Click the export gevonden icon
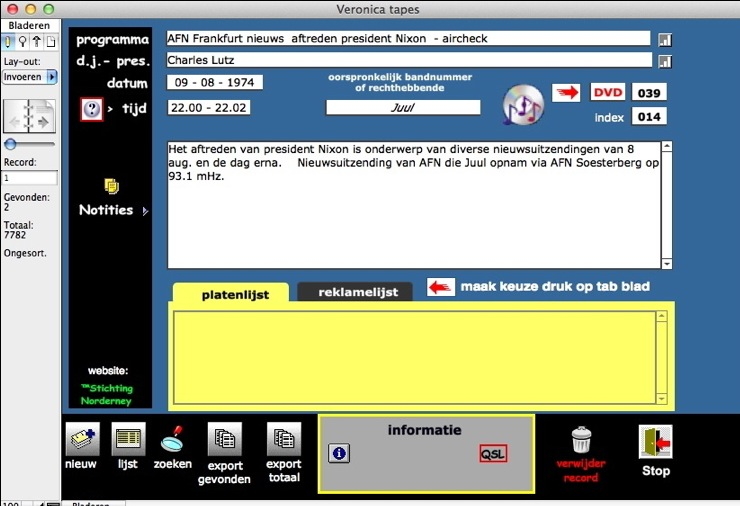Image resolution: width=740 pixels, height=506 pixels. pos(224,439)
